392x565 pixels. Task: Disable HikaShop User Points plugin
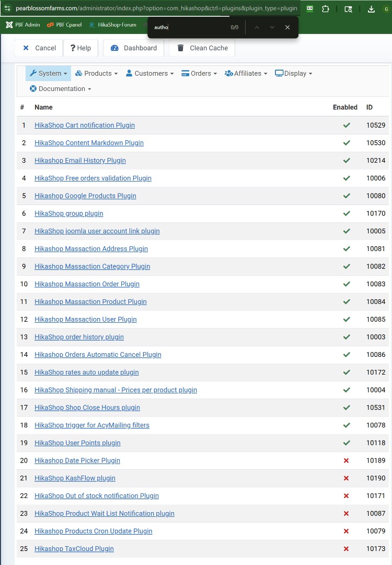(x=346, y=443)
